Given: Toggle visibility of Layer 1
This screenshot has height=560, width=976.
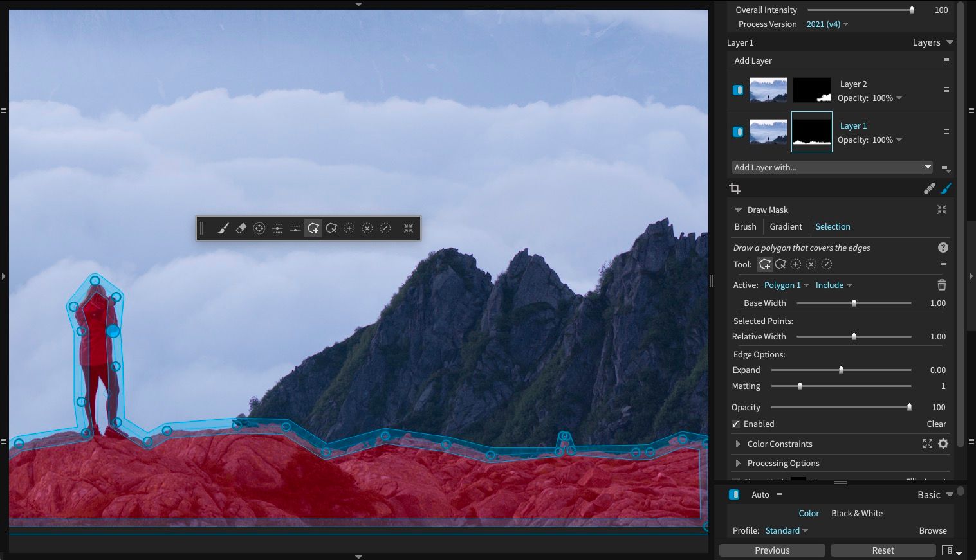Looking at the screenshot, I should [x=737, y=132].
